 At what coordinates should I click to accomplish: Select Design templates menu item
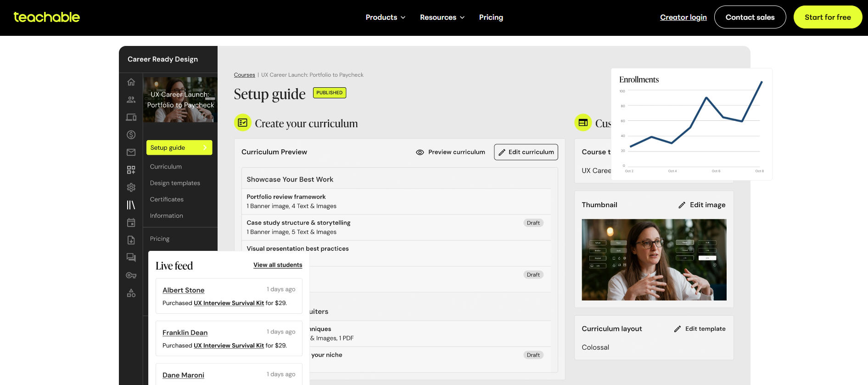click(x=175, y=183)
